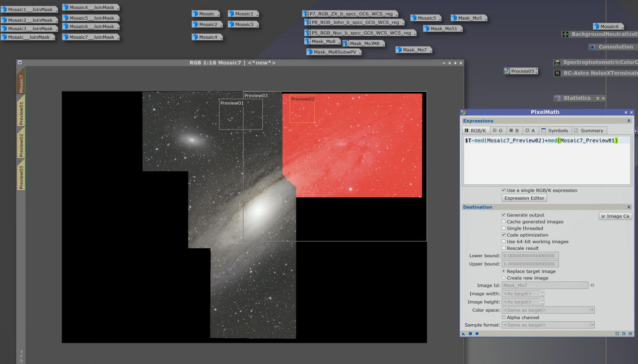Collapse the Expressions section
This screenshot has width=638, height=364.
[x=628, y=121]
